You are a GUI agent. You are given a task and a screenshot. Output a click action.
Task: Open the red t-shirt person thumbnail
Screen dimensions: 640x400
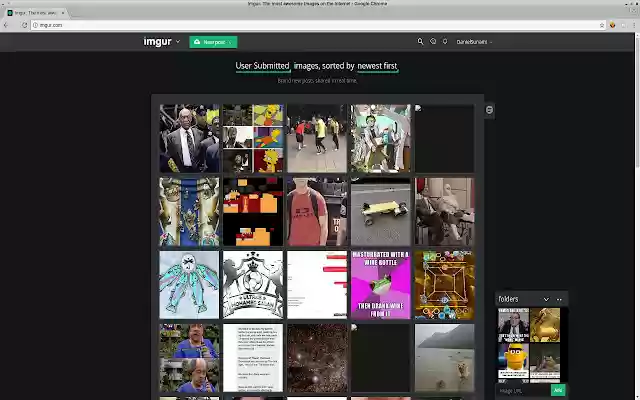coord(317,211)
